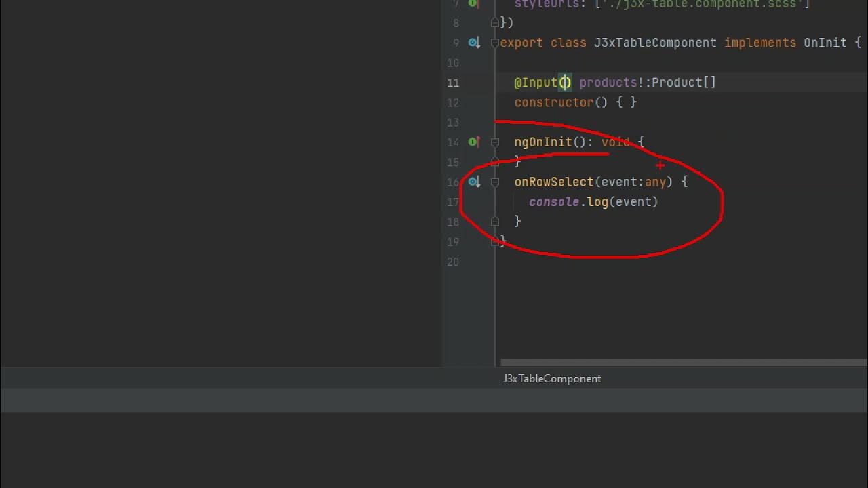Click the editor horizontal scrollbar
This screenshot has width=868, height=488.
(684, 363)
